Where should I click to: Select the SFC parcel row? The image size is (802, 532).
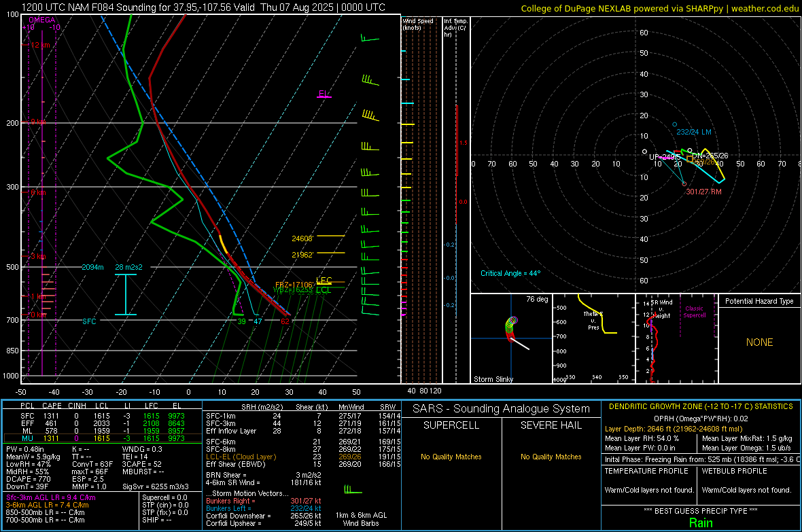coord(103,416)
